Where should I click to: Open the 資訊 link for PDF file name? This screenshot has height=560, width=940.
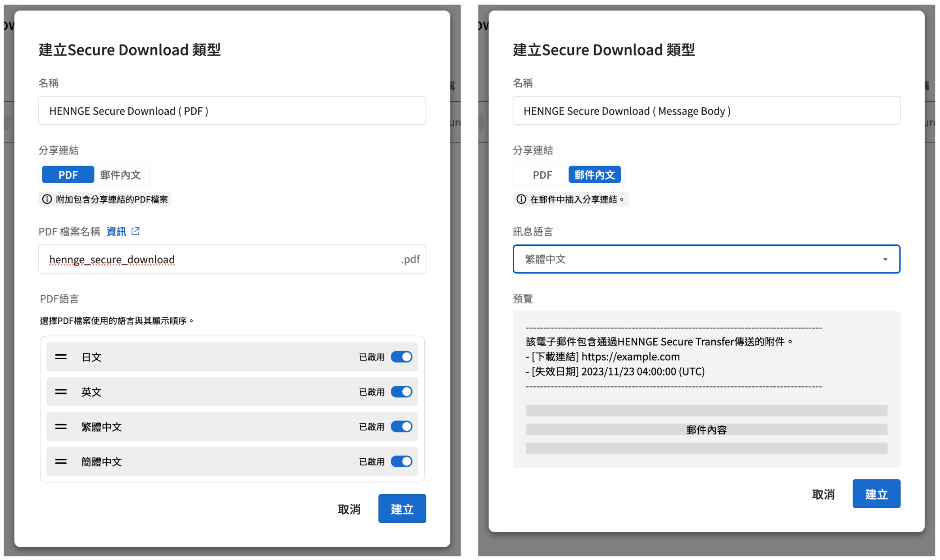pos(116,231)
